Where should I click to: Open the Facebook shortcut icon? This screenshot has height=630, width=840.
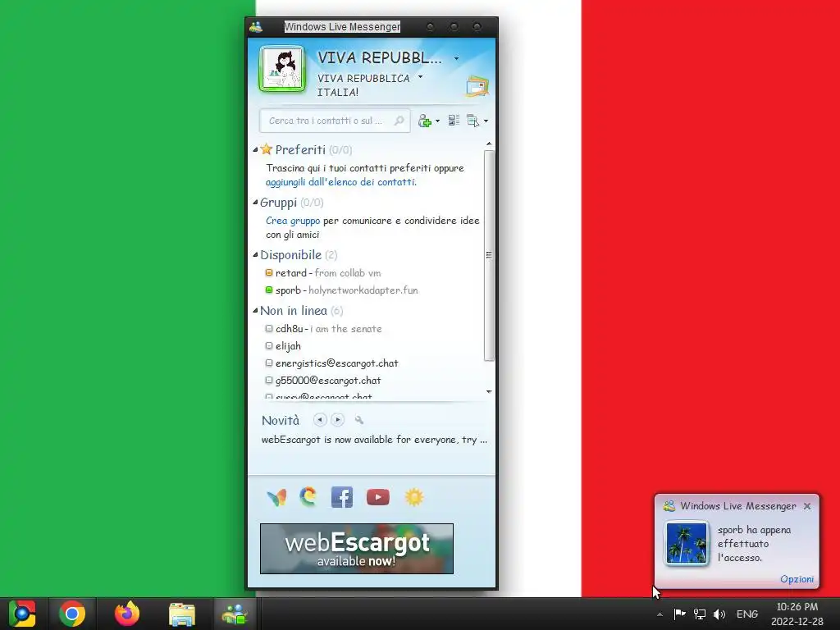[x=342, y=497]
